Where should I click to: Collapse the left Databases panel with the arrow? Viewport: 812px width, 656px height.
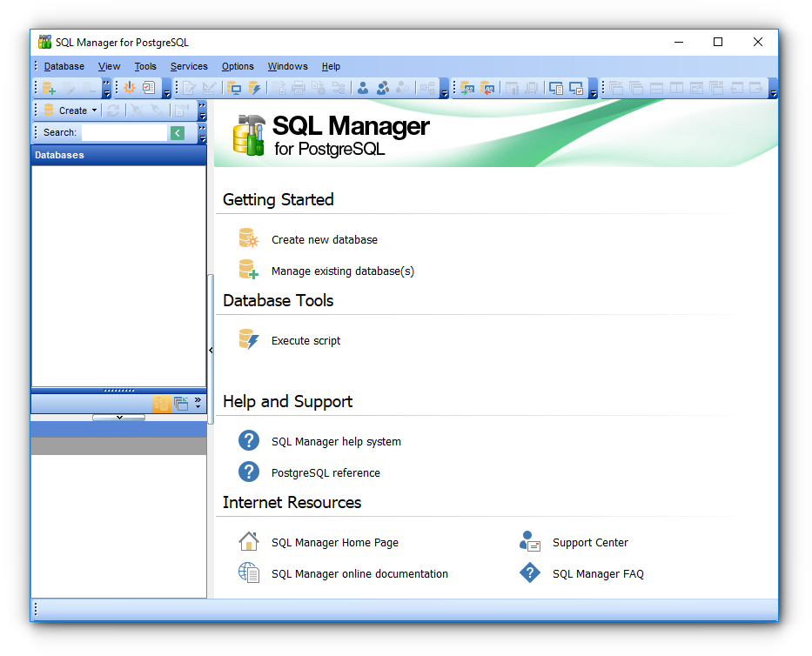pos(211,350)
